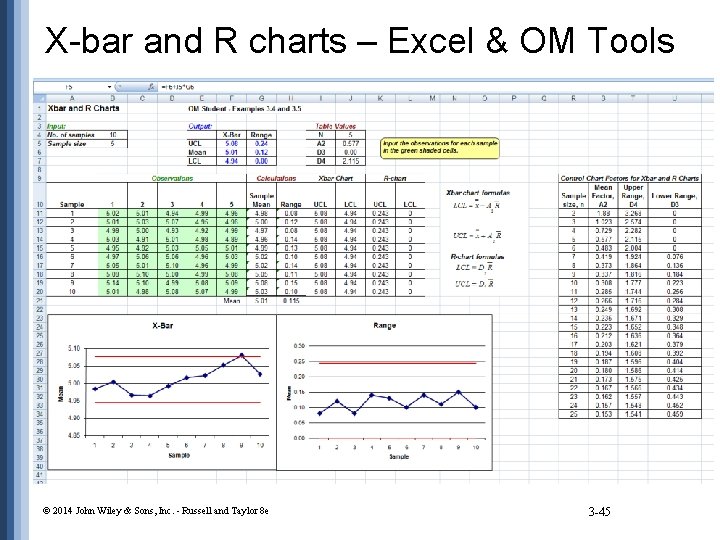The width and height of the screenshot is (720, 540).
Task: Click the 'Xbar chart formulas' label
Action: (x=478, y=193)
